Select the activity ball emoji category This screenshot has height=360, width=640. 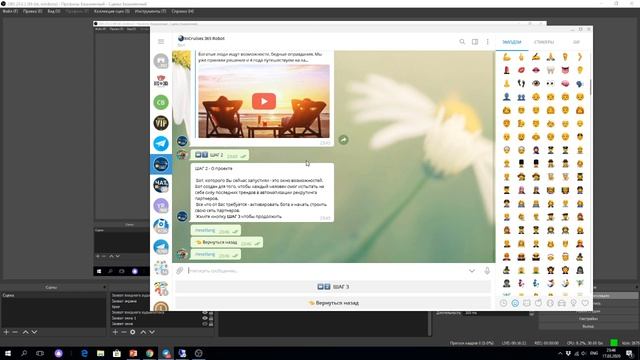coord(550,303)
